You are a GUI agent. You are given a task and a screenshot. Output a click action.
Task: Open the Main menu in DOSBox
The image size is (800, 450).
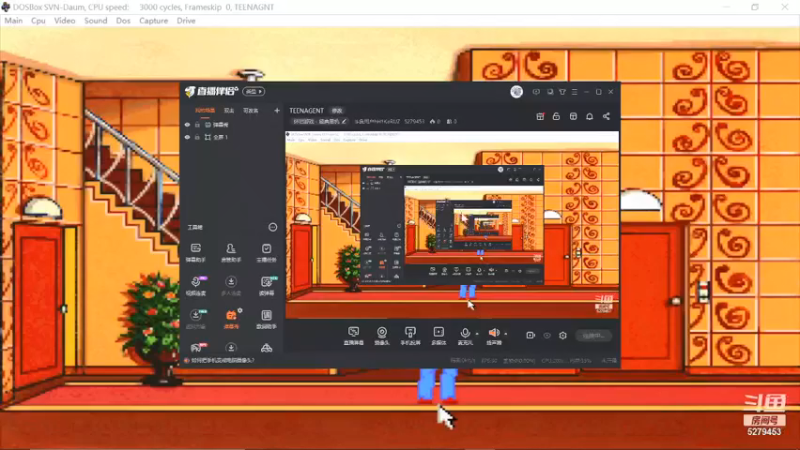click(x=13, y=21)
